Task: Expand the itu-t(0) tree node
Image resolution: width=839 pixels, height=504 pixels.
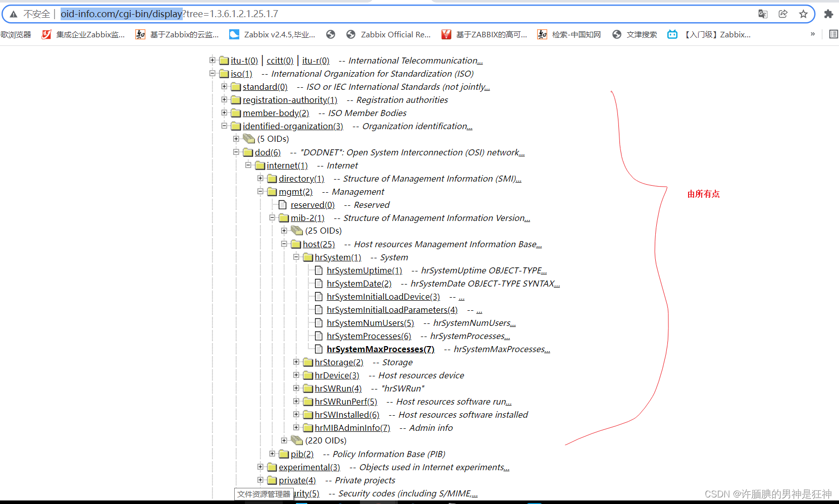Action: 213,60
